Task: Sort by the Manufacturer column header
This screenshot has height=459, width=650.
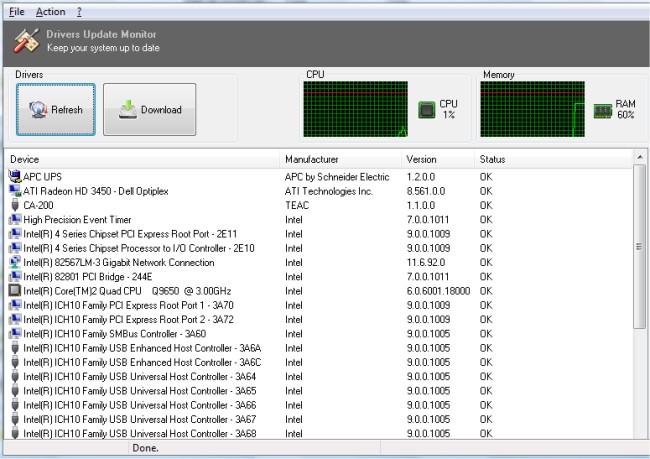Action: (x=340, y=159)
